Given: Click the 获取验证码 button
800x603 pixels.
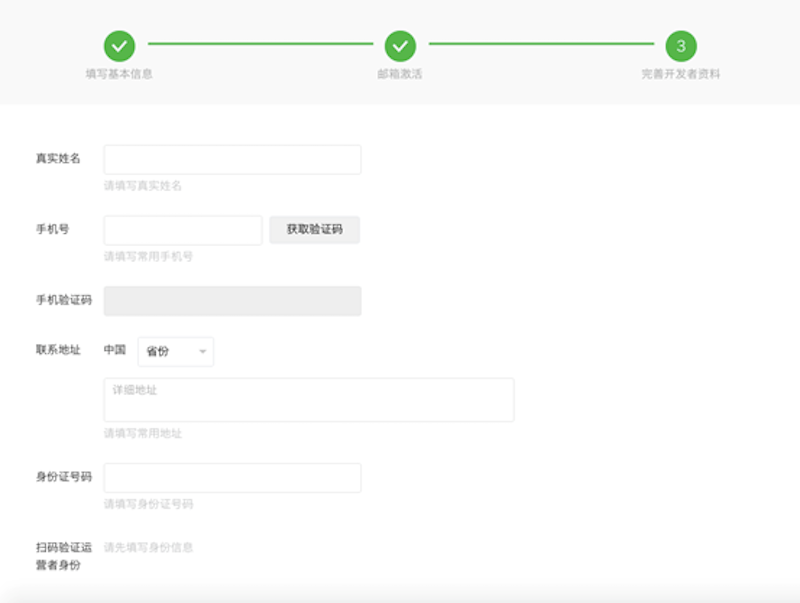Looking at the screenshot, I should 316,230.
